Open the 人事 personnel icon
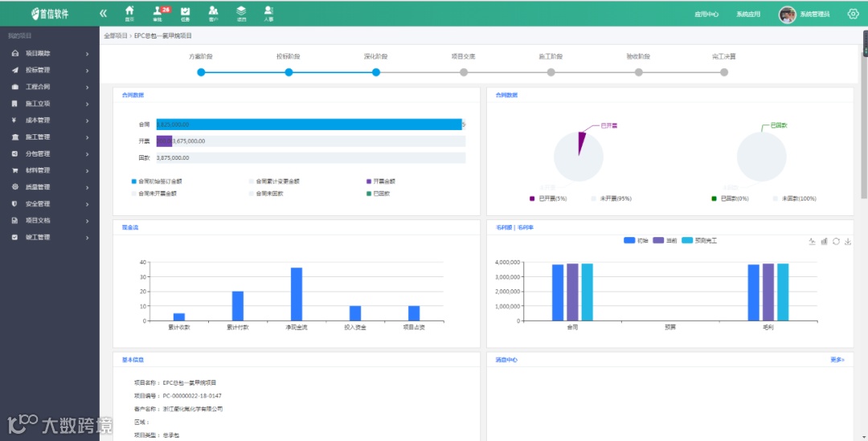The width and height of the screenshot is (868, 441). coord(268,14)
